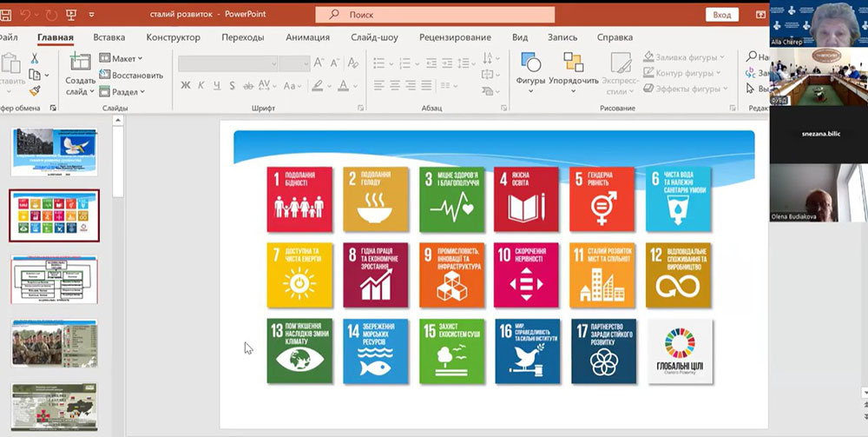The height and width of the screenshot is (437, 868).
Task: Toggle italic К formatting
Action: pos(201,86)
